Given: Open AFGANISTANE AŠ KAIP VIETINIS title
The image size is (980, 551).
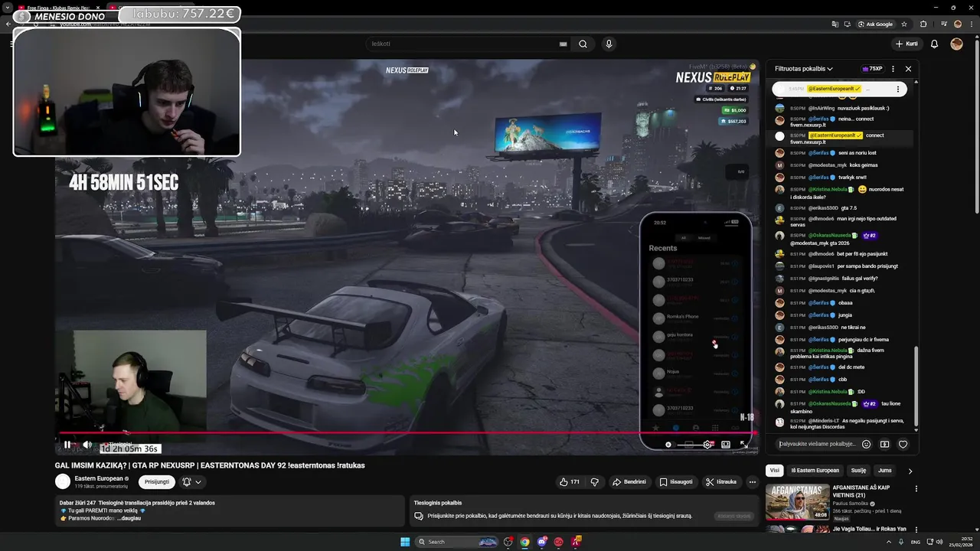Looking at the screenshot, I should [x=862, y=491].
